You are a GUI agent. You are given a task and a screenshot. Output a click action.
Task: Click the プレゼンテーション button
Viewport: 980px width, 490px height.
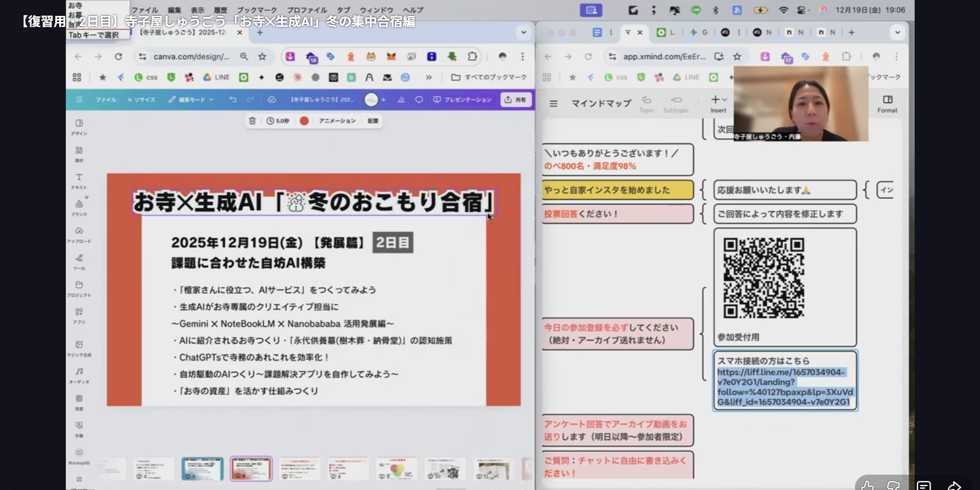462,100
